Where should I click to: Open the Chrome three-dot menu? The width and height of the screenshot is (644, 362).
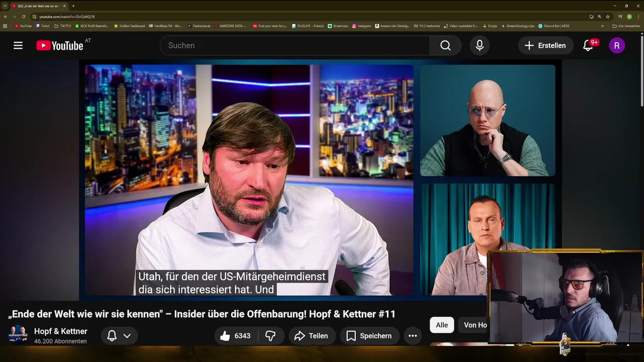click(x=638, y=17)
